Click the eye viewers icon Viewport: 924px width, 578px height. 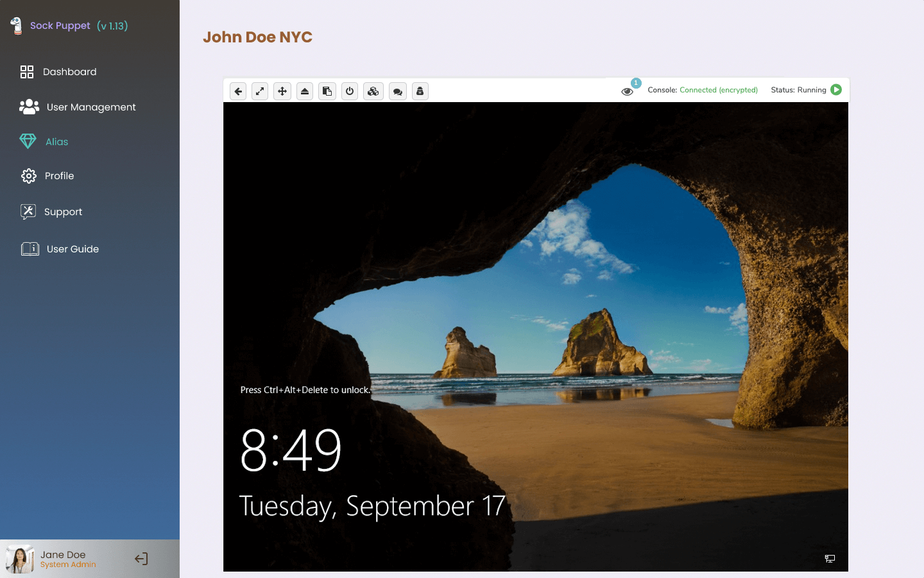click(x=628, y=92)
